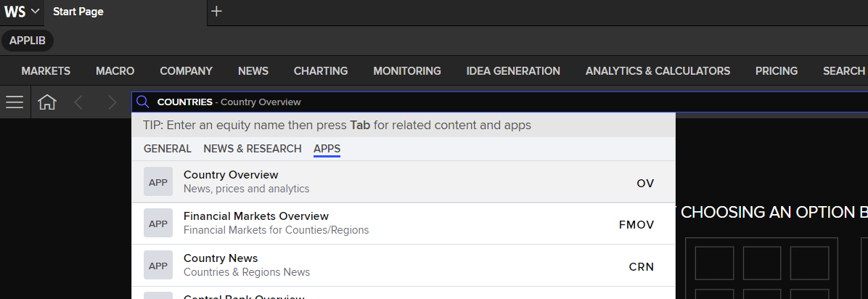This screenshot has width=868, height=299.
Task: Select the APPS results tab
Action: (327, 148)
